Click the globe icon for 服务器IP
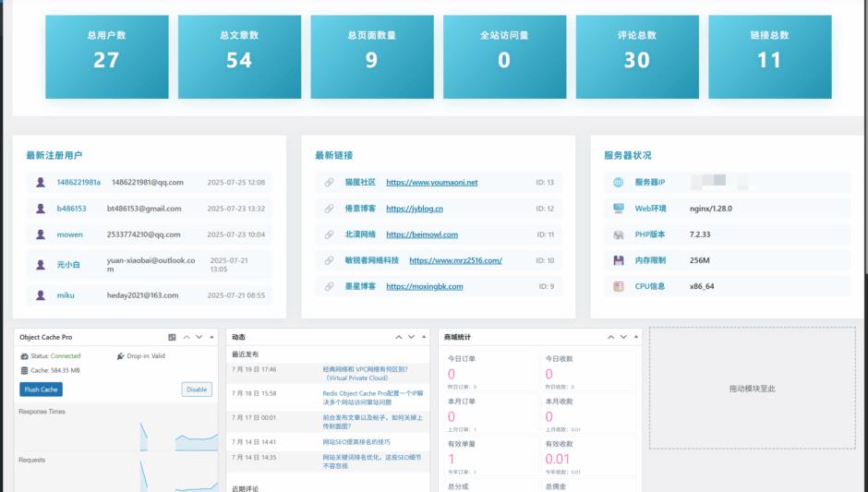Viewport: 868px width, 492px height. (618, 183)
